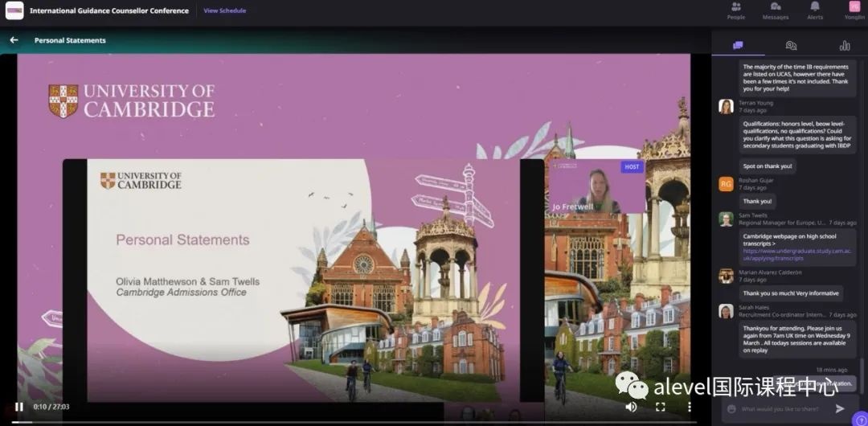Check Alerts bell notifications
The width and height of the screenshot is (868, 426).
click(815, 10)
